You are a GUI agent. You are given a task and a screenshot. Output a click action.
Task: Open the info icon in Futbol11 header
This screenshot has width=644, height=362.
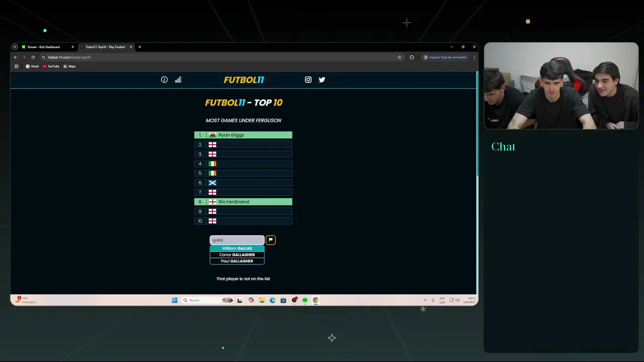[x=164, y=79]
